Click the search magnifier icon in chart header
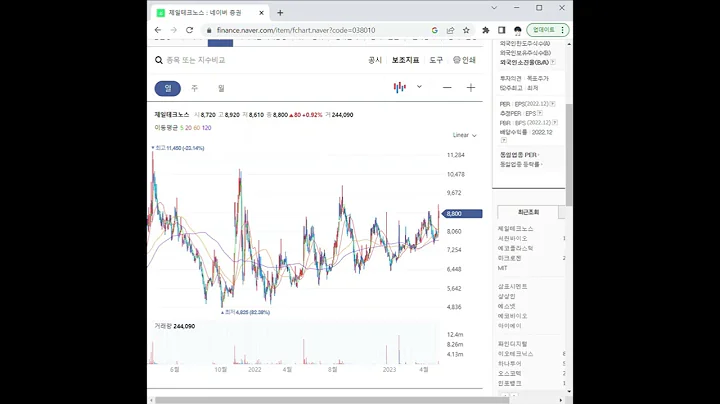This screenshot has height=404, width=720. [x=158, y=60]
